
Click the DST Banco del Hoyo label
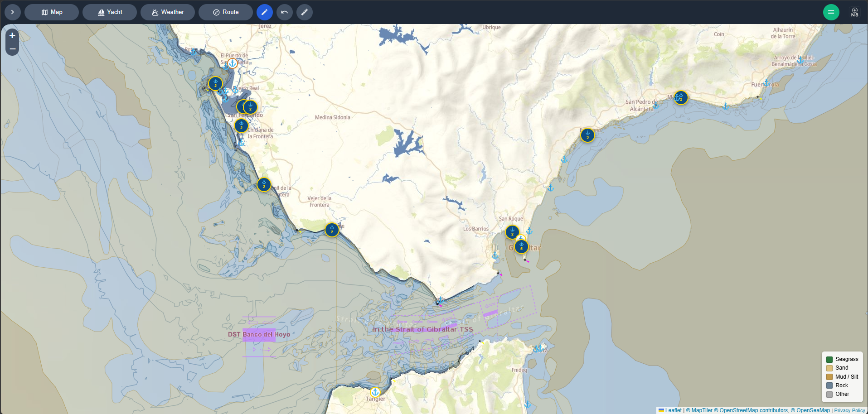pyautogui.click(x=259, y=334)
